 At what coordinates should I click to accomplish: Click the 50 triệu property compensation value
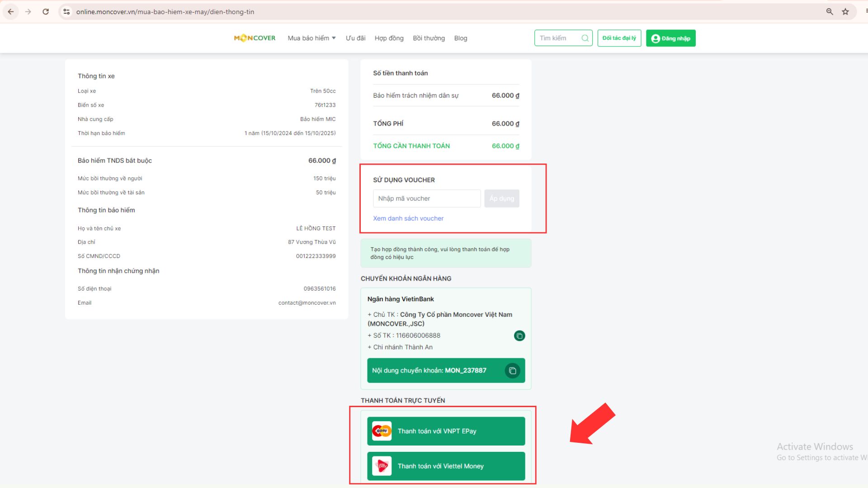325,192
